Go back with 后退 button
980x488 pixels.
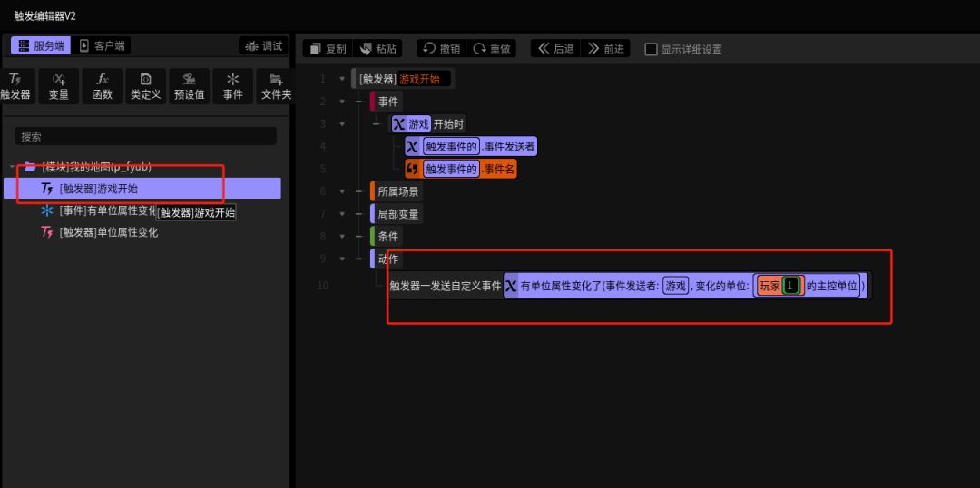point(555,49)
